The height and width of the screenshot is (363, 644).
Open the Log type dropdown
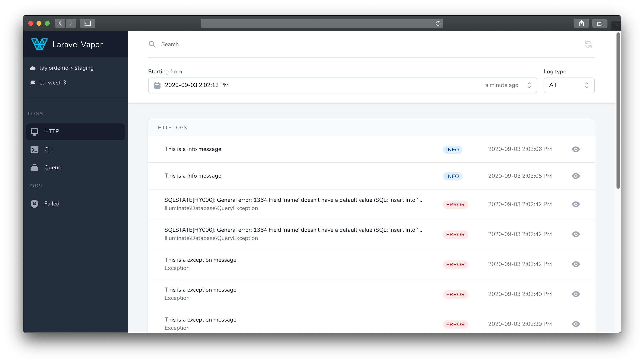pyautogui.click(x=569, y=85)
